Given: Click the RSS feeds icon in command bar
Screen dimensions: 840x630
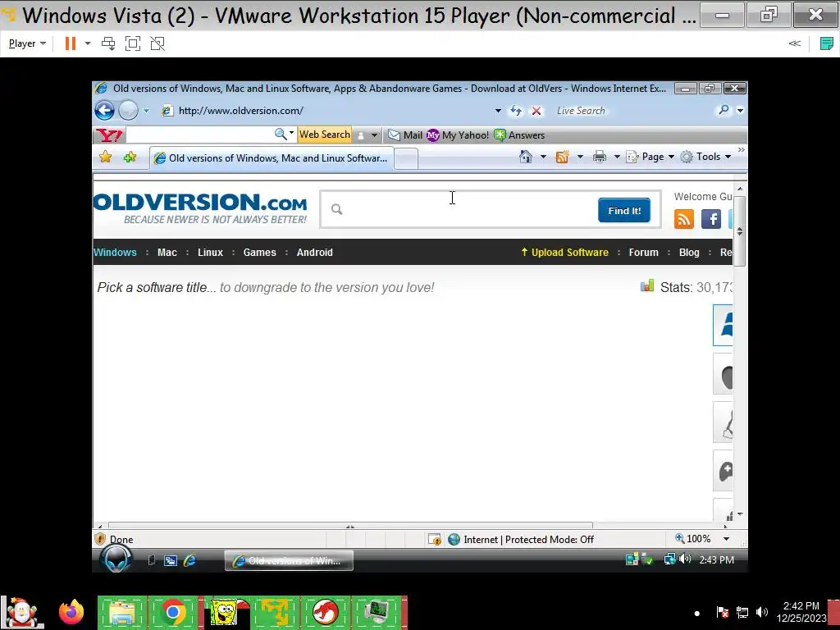Looking at the screenshot, I should [562, 157].
